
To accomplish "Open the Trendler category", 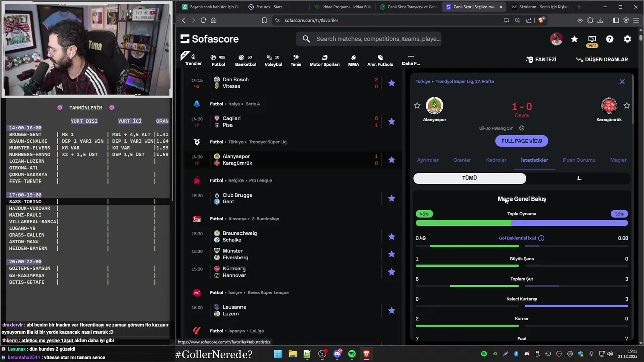I will 193,59.
